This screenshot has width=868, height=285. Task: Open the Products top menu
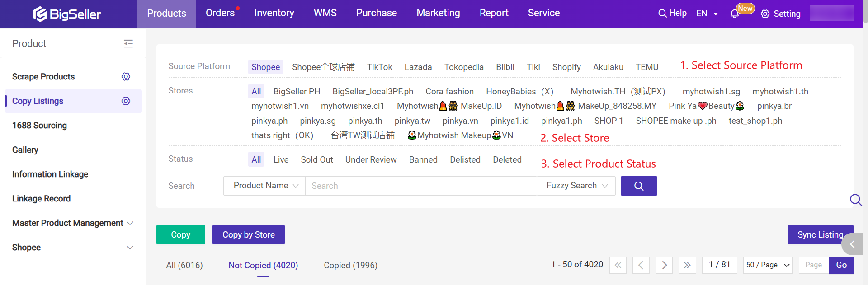coord(167,14)
